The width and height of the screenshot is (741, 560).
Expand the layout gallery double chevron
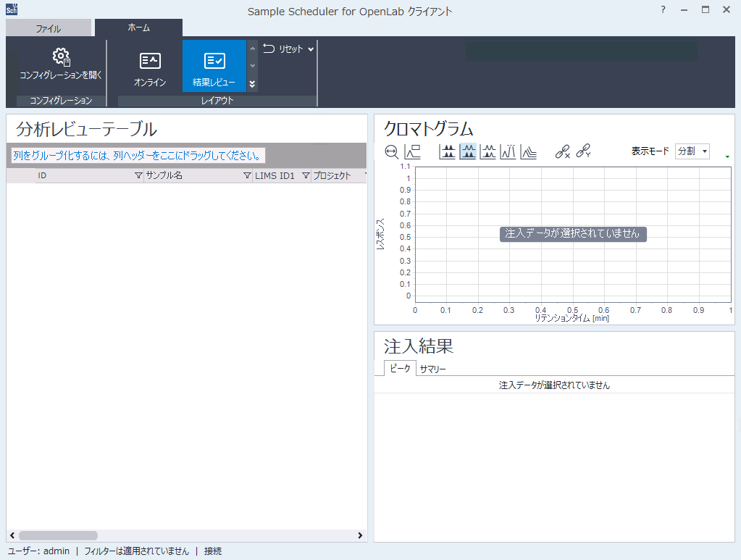[252, 83]
